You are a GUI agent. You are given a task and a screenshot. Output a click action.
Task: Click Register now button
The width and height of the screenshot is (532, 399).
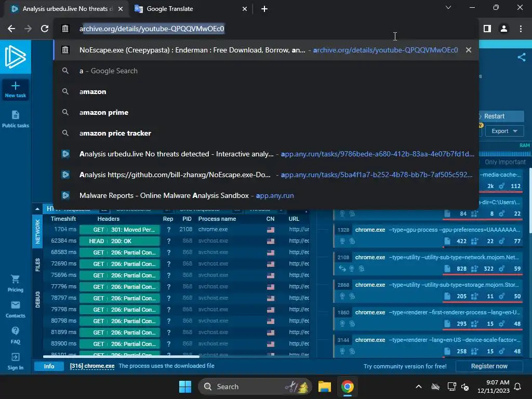[x=489, y=366]
